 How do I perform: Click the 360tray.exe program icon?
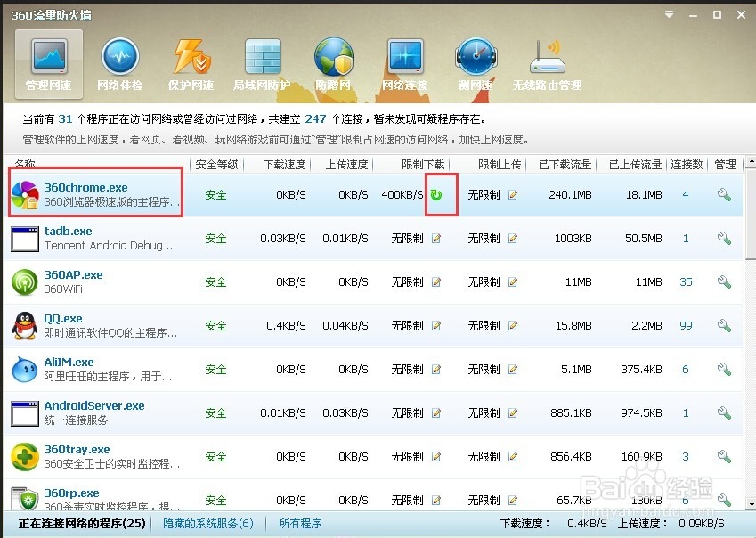[x=25, y=457]
